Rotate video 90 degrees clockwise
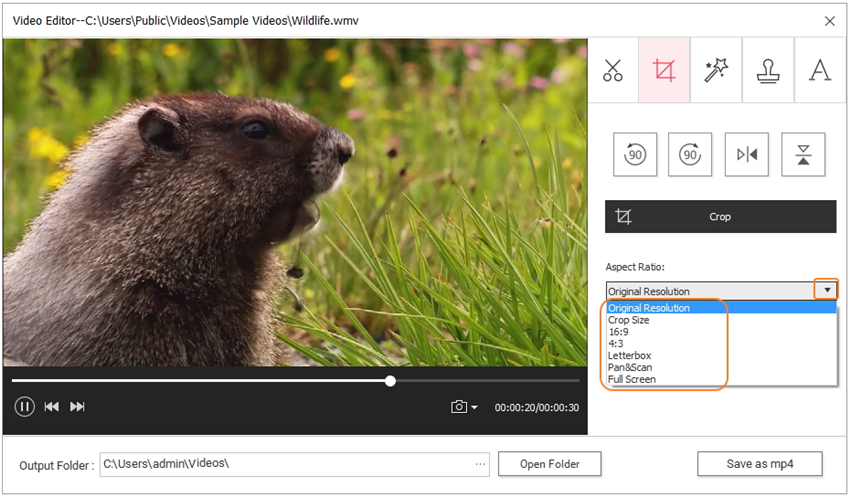Viewport: 850px width, 497px height. tap(690, 154)
